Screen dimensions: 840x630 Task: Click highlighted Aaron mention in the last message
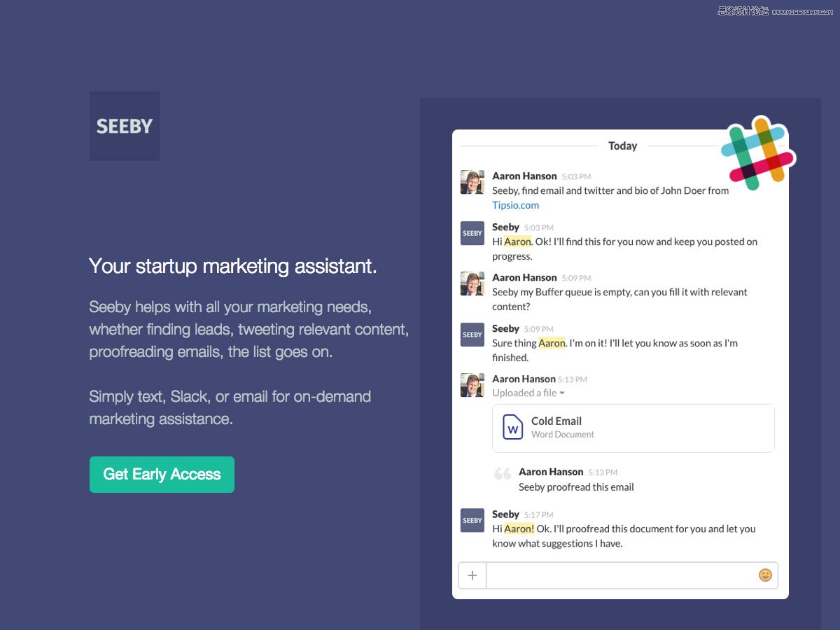519,528
